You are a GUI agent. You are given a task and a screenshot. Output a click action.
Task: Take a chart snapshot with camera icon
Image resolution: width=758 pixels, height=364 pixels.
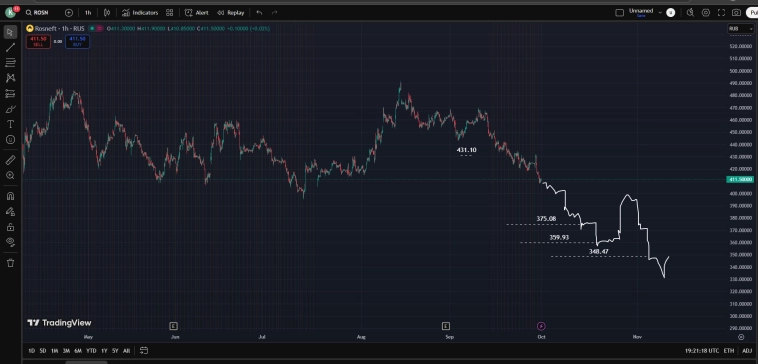tap(736, 13)
